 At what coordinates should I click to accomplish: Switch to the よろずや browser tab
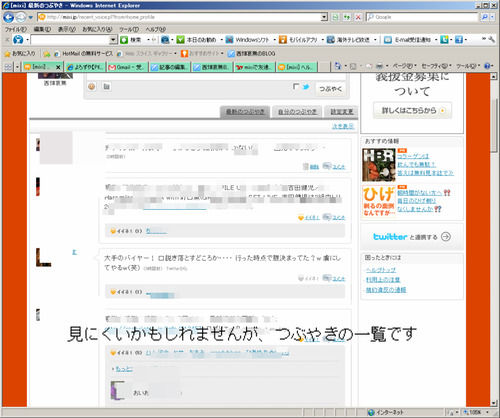coord(86,67)
